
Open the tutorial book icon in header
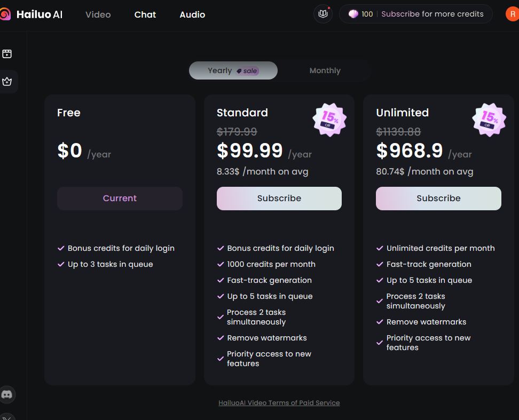coord(323,14)
